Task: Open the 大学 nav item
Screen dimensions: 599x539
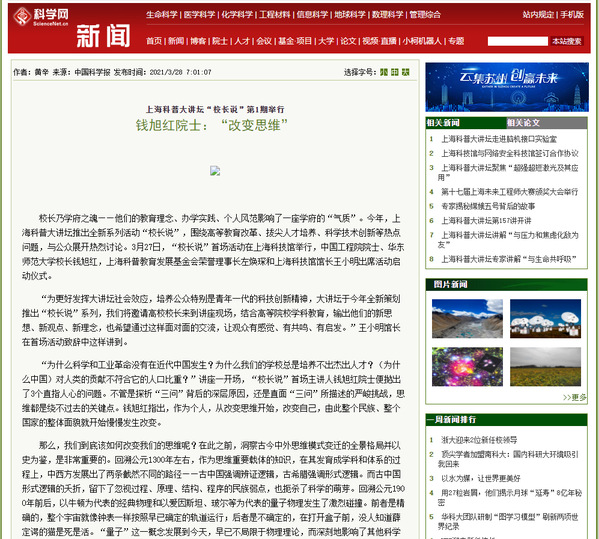Action: click(326, 41)
